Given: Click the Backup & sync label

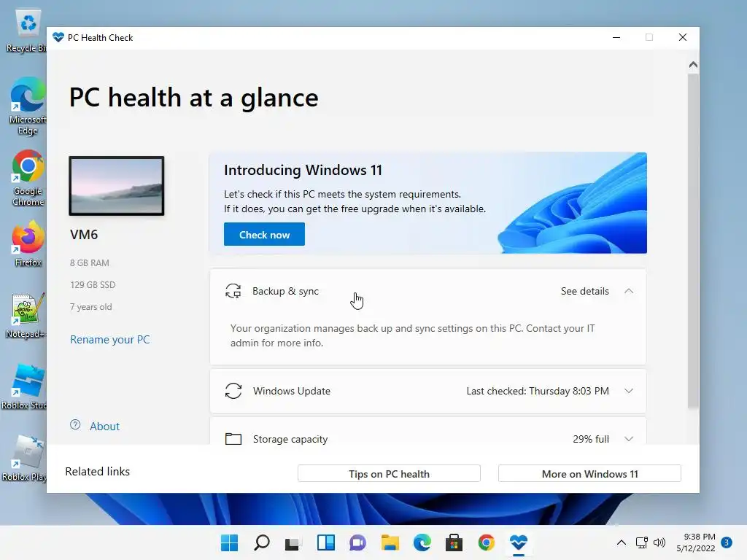Looking at the screenshot, I should pyautogui.click(x=285, y=291).
